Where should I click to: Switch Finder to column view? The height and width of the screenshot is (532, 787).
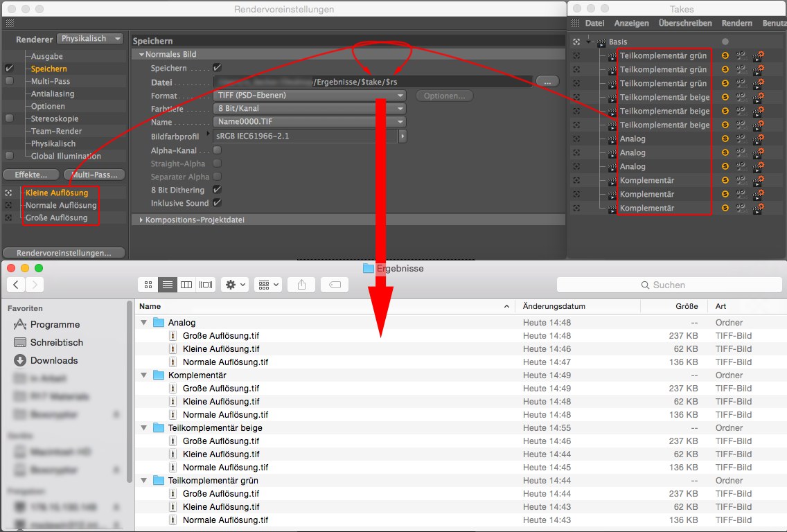tap(186, 285)
